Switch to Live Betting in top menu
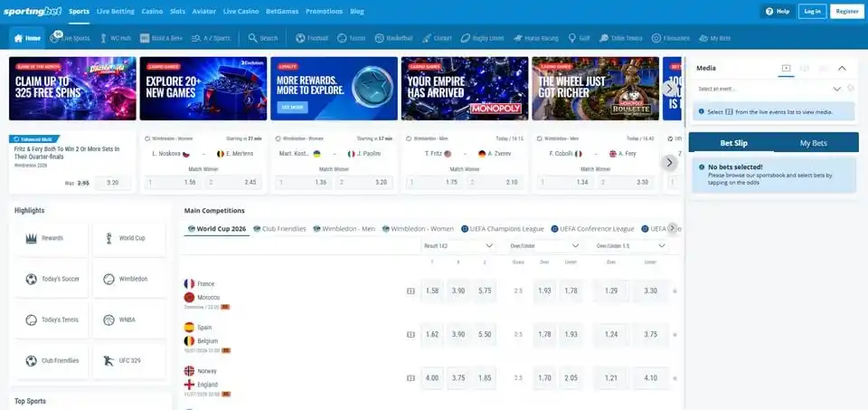 pos(115,11)
